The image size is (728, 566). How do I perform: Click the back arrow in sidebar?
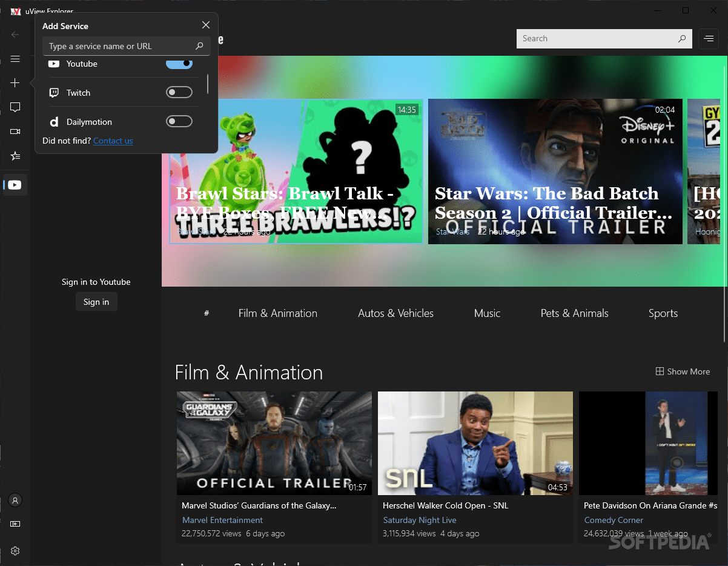[15, 35]
